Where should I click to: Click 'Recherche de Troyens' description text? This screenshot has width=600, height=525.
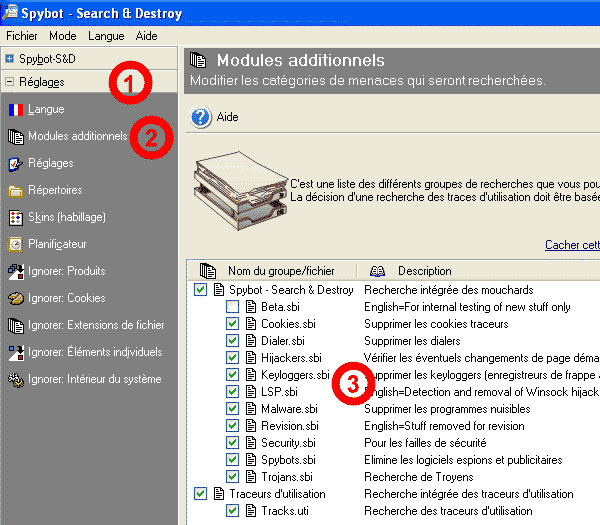pos(419,477)
